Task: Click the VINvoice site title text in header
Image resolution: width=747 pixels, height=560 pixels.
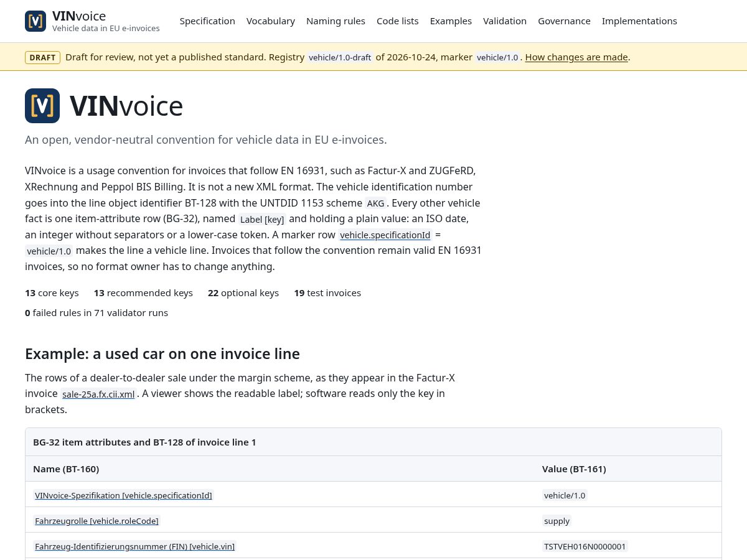Action: 79,16
